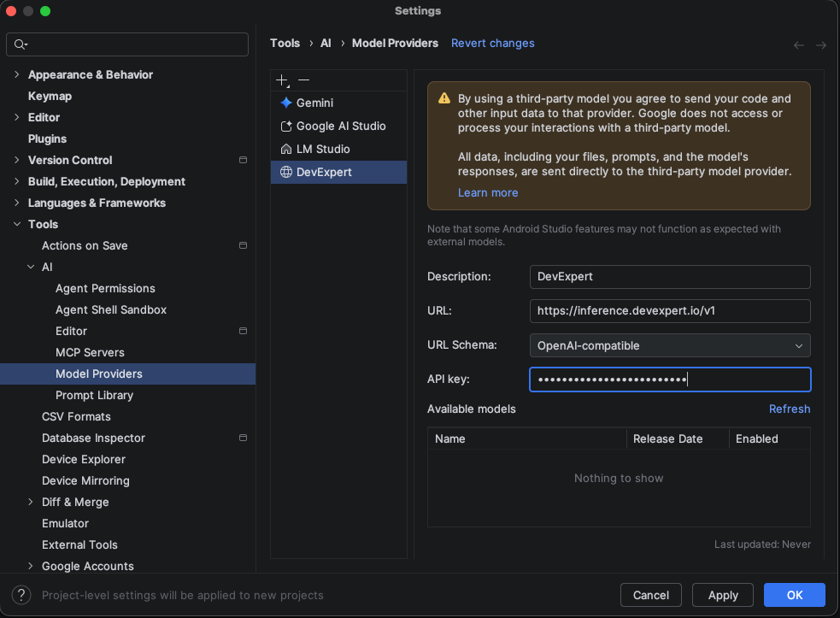840x618 pixels.
Task: Click the Description input field
Action: click(670, 277)
